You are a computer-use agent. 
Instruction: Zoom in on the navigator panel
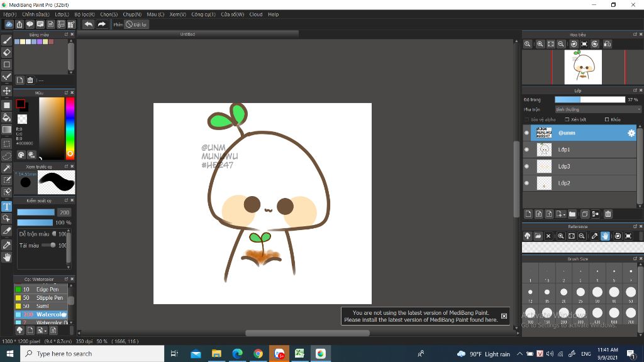(x=540, y=44)
